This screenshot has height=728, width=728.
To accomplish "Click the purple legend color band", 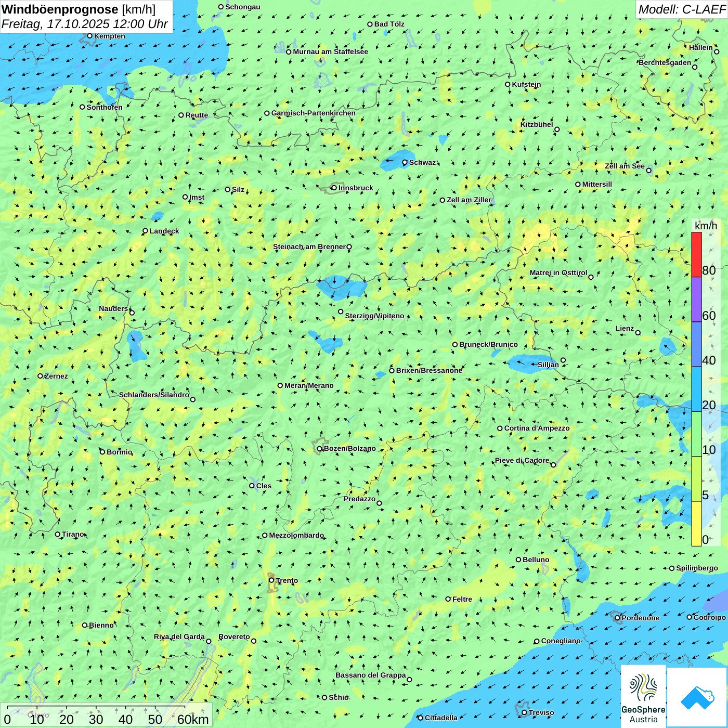I will 696,300.
